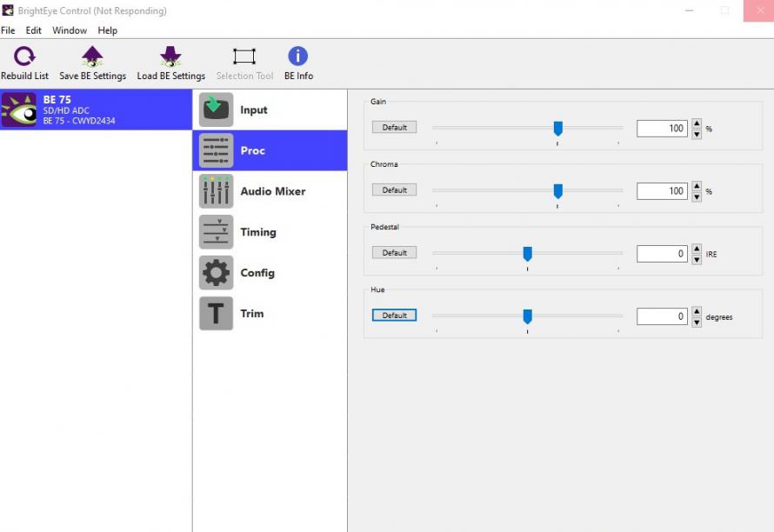This screenshot has width=774, height=532.
Task: Select the BE 75 - CWYD2434 device text
Action: [79, 121]
